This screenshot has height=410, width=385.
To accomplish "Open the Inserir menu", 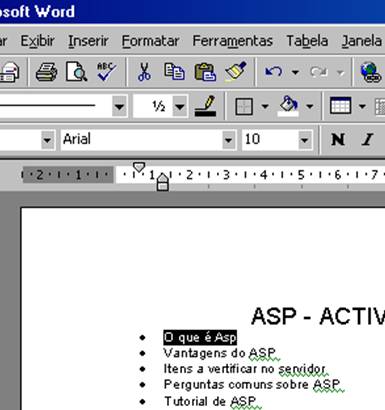I will click(x=88, y=41).
